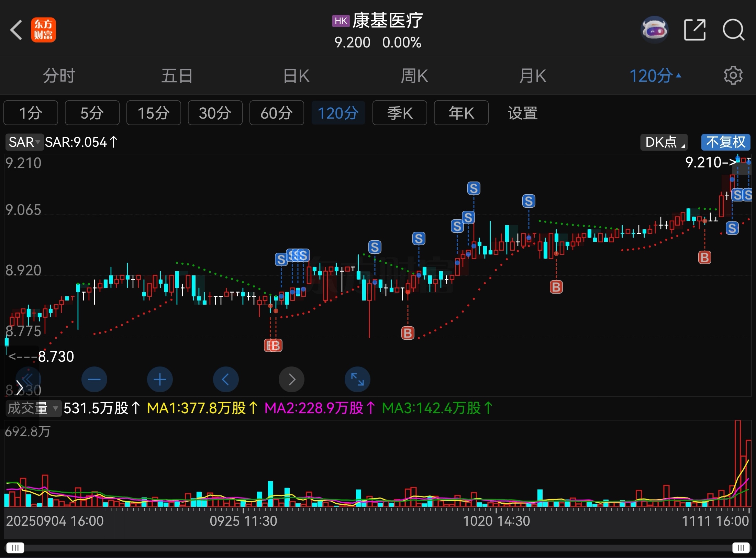Select the 60分 interval option
This screenshot has height=558, width=756.
pos(277,113)
